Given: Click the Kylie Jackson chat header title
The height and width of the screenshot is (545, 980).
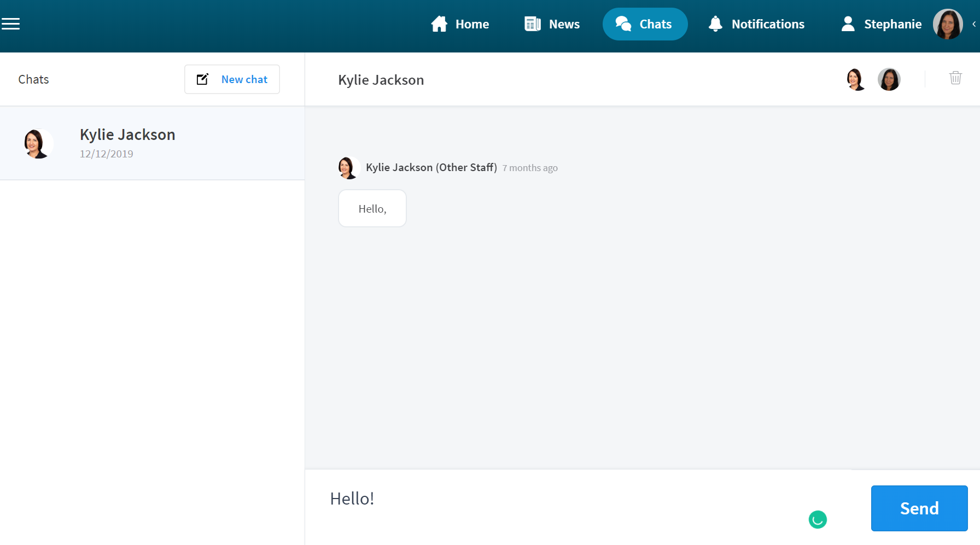Looking at the screenshot, I should 381,80.
